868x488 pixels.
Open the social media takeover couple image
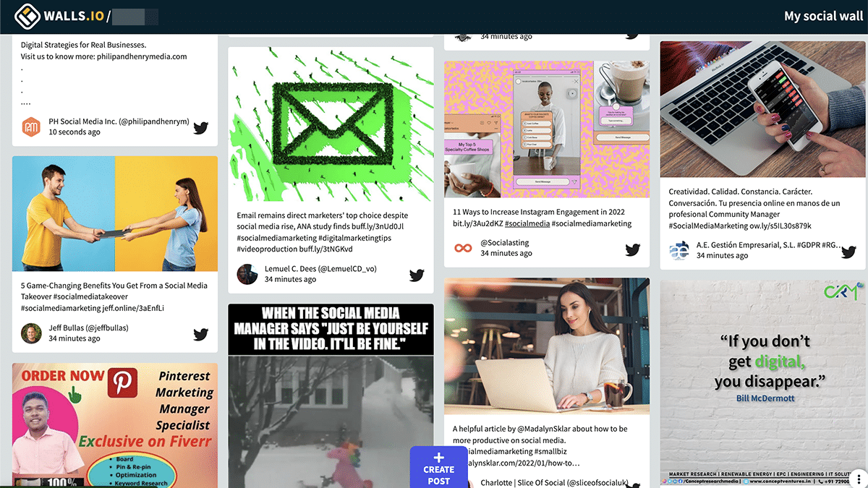tap(115, 214)
